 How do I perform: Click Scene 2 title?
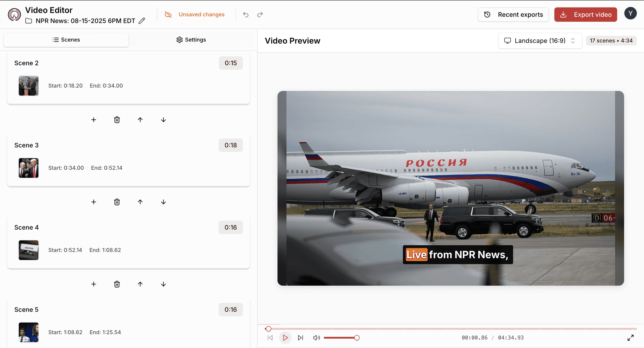[26, 63]
